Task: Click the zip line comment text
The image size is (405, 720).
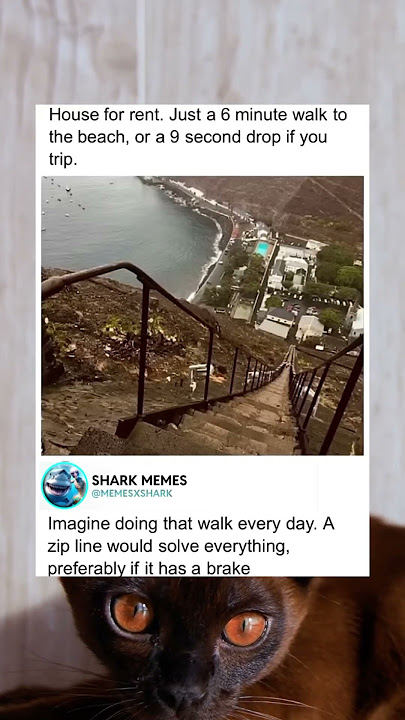Action: 191,546
